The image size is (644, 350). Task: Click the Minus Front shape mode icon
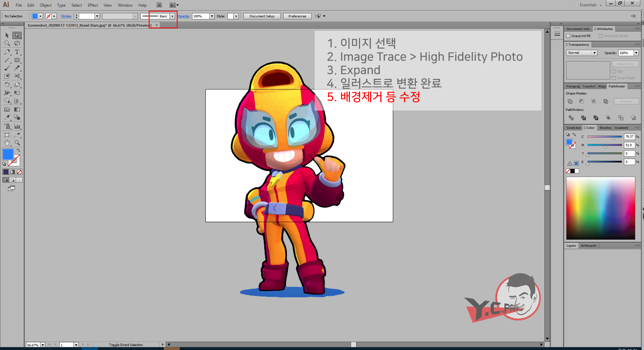coord(582,101)
